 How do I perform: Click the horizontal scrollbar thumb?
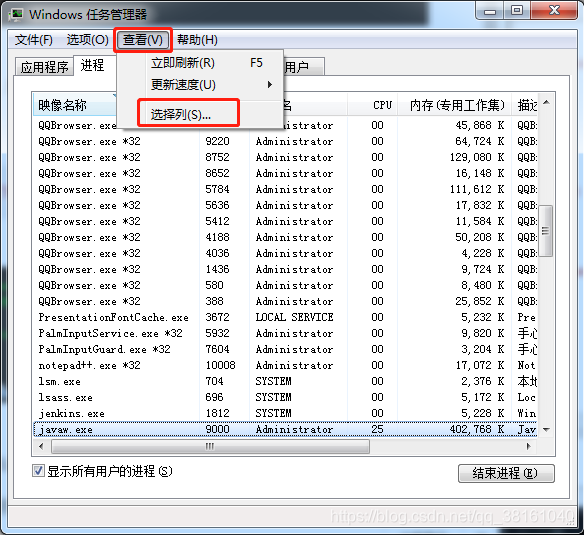[210, 446]
